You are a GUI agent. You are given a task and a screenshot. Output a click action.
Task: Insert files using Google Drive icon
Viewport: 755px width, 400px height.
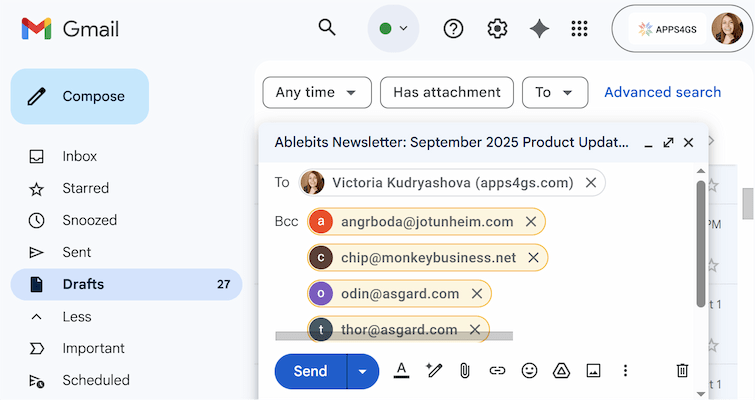pos(561,370)
